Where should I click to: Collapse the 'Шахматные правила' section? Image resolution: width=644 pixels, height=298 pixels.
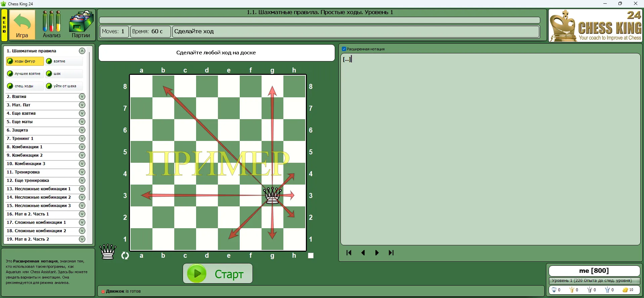(x=82, y=51)
